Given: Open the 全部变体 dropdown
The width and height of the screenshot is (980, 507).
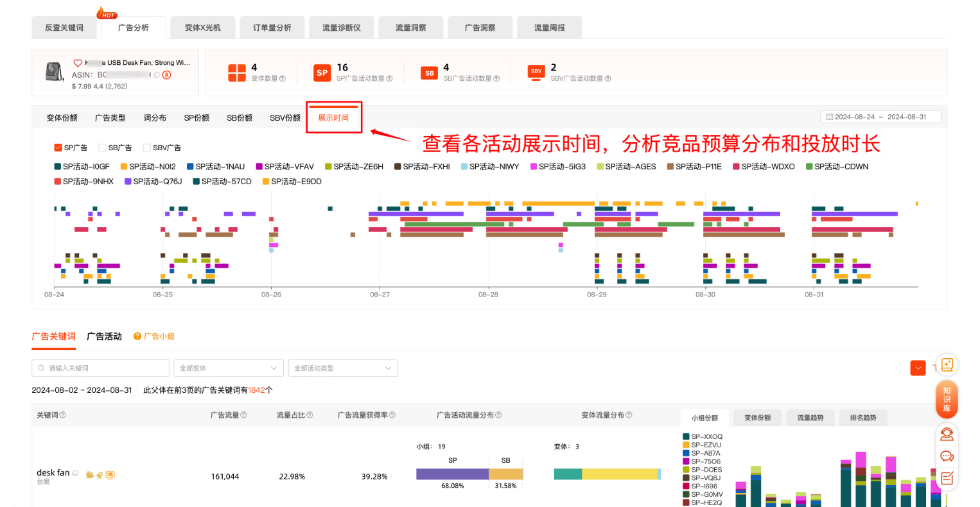Looking at the screenshot, I should tap(228, 368).
